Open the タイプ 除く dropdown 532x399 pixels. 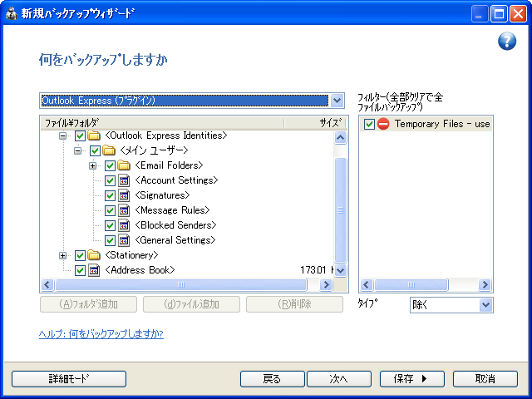click(x=485, y=305)
